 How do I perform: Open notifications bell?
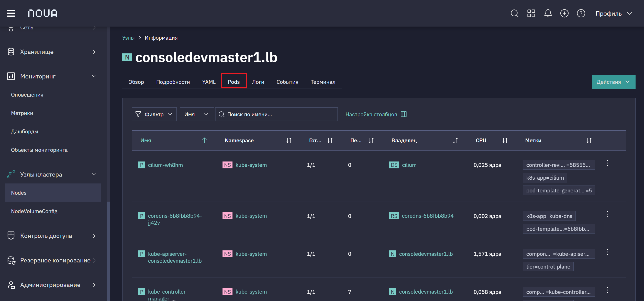click(x=548, y=13)
